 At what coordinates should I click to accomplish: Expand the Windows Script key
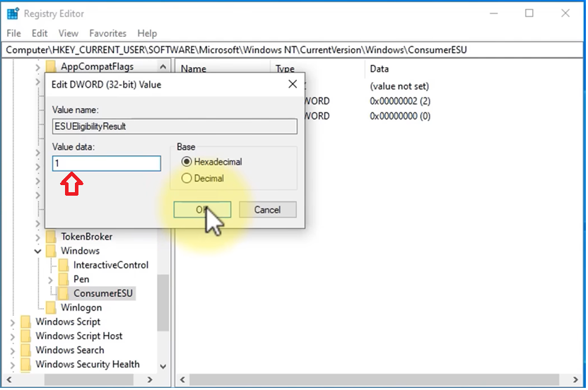13,322
